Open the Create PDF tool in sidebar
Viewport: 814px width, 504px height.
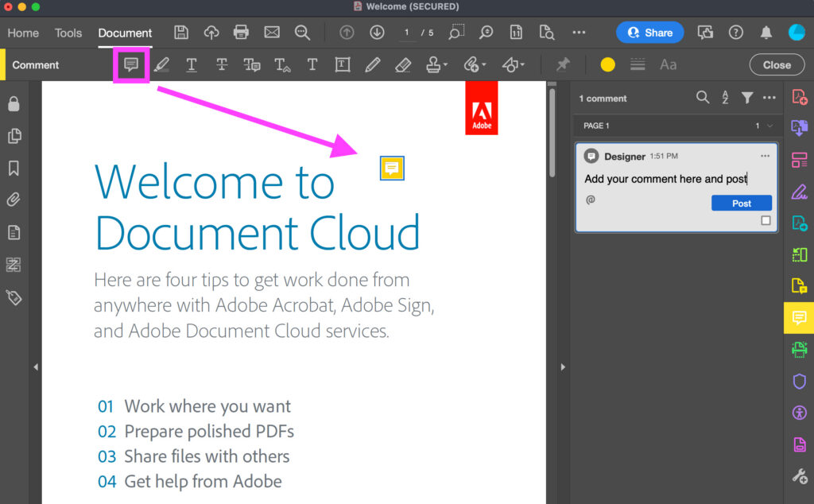(799, 97)
